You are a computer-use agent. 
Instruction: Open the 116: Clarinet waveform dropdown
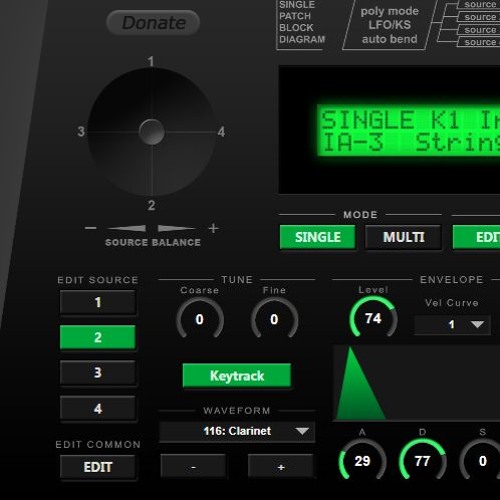pyautogui.click(x=237, y=431)
